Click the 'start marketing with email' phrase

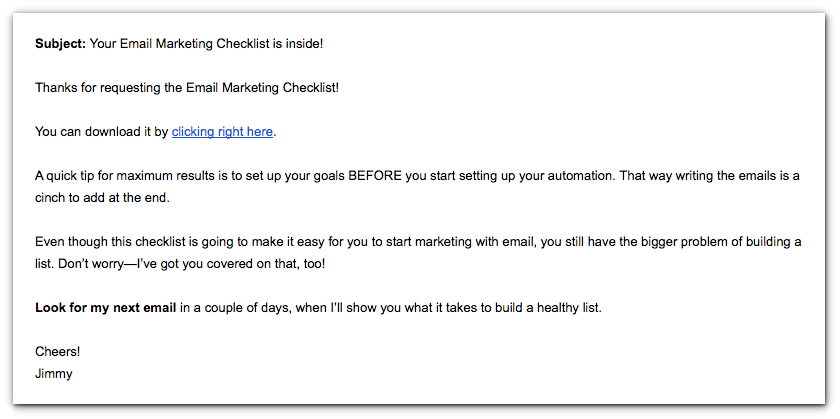460,242
